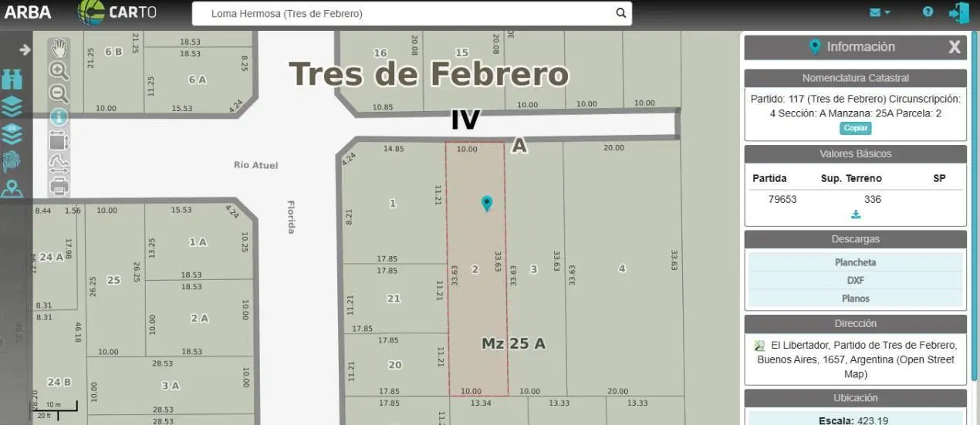This screenshot has width=980, height=425.
Task: Open the print map tool
Action: point(59,185)
